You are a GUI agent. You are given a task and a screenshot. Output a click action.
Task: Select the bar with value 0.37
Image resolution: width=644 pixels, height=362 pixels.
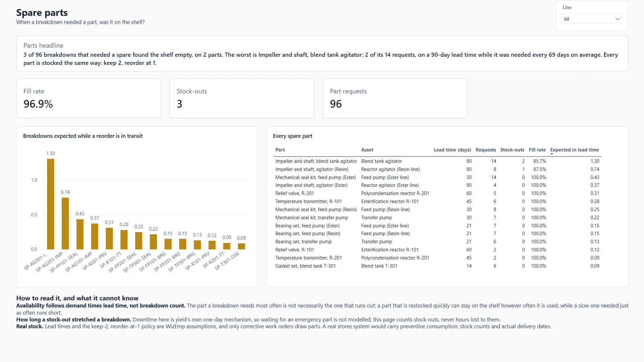click(x=95, y=237)
